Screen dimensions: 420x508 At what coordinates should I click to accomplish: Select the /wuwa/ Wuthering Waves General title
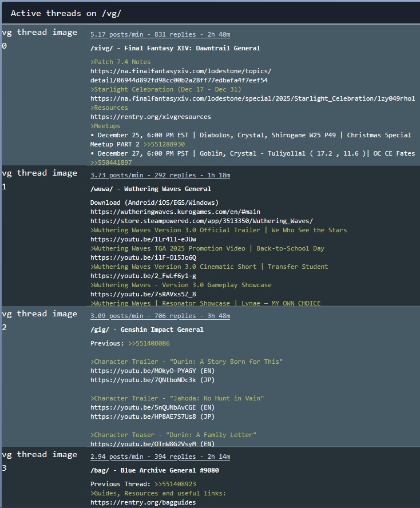point(150,189)
